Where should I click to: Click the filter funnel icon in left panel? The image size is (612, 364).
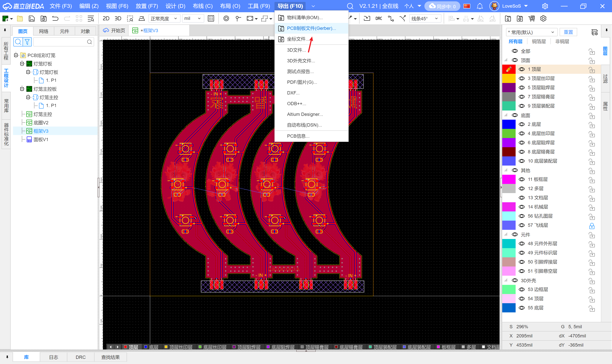27,42
